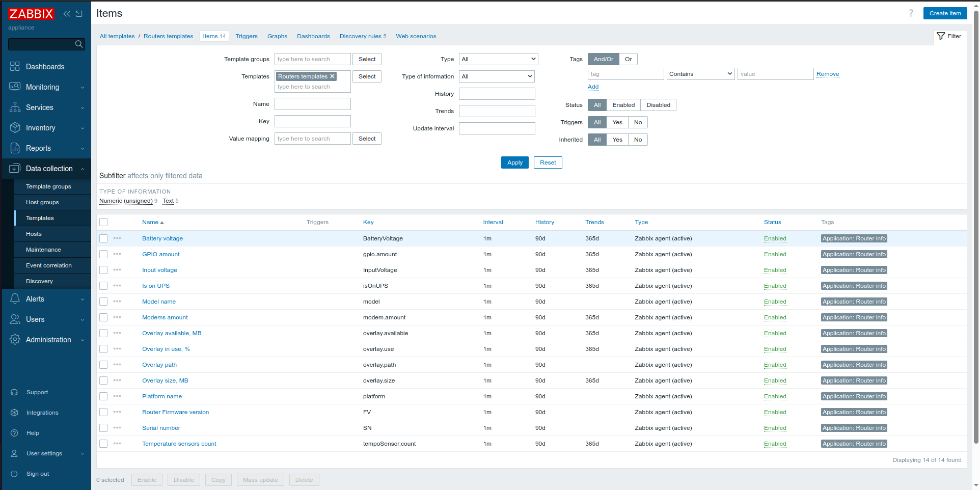Check the Battery voltage row checkbox
Viewport: 980px width, 490px height.
(103, 238)
